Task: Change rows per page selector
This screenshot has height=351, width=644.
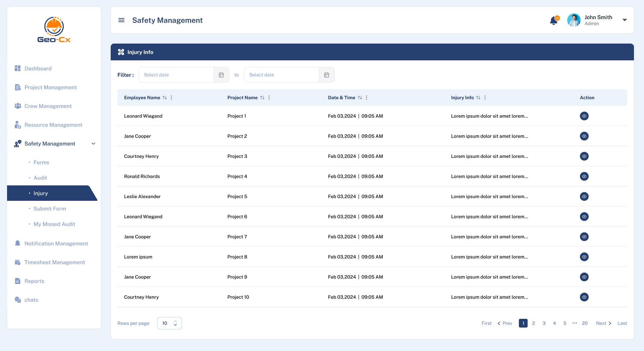Action: [x=169, y=323]
